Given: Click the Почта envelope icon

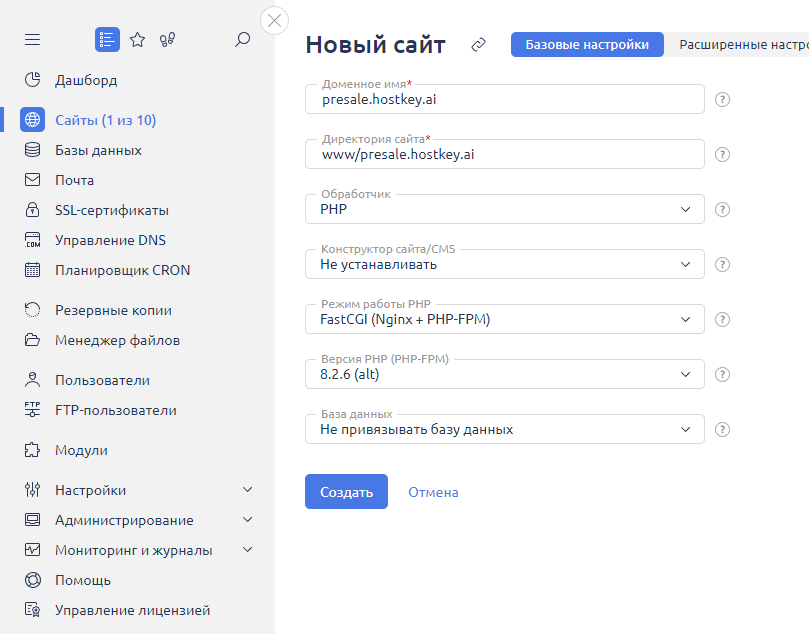Looking at the screenshot, I should click(33, 180).
